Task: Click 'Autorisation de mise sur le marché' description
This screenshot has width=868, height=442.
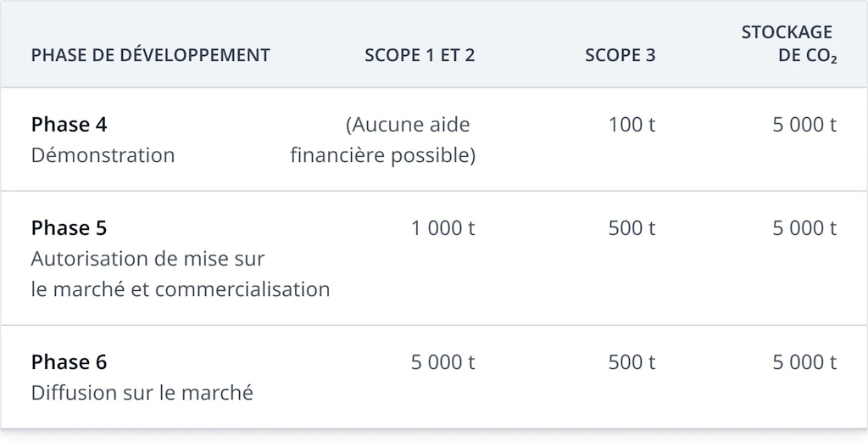Action: [x=147, y=259]
